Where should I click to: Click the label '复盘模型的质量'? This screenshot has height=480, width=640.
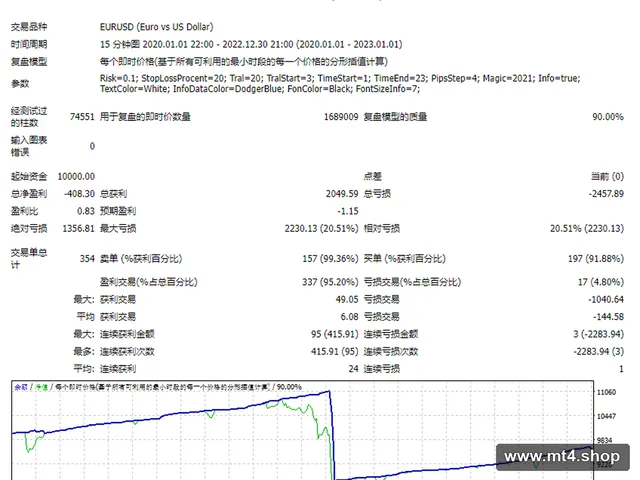point(395,117)
